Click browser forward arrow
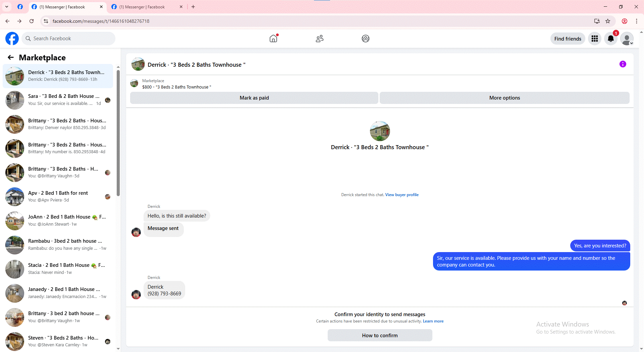The height and width of the screenshot is (352, 644). [19, 21]
